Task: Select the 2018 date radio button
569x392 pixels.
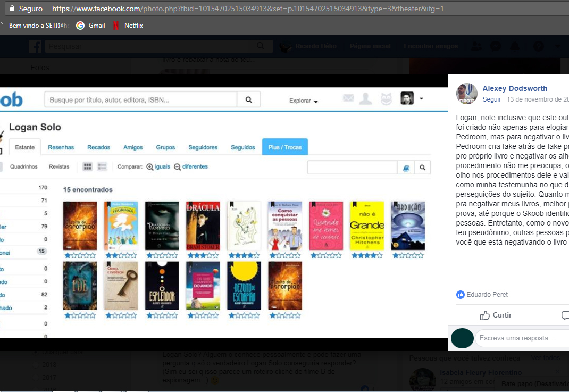Action: [36, 365]
